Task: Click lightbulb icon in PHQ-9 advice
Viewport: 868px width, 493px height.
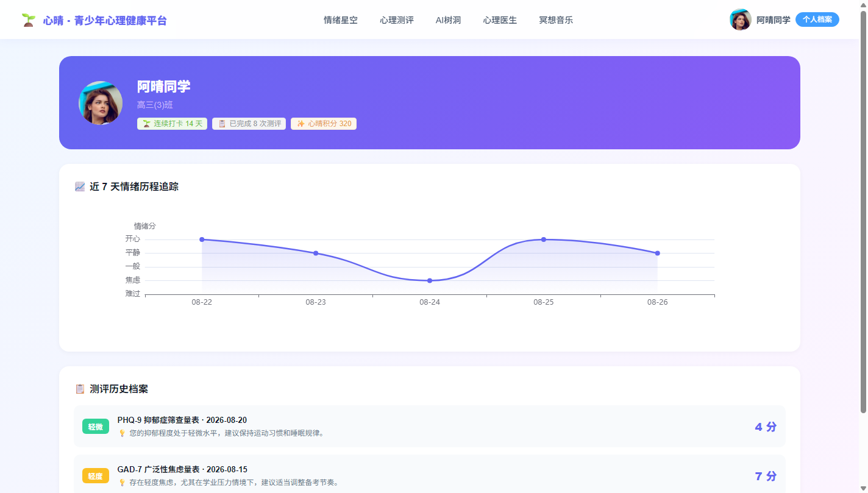Action: click(122, 433)
